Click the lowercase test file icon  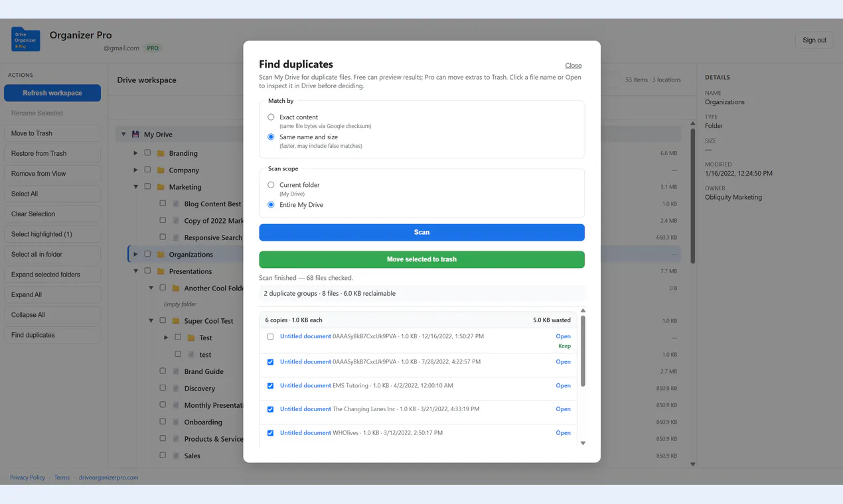point(191,355)
